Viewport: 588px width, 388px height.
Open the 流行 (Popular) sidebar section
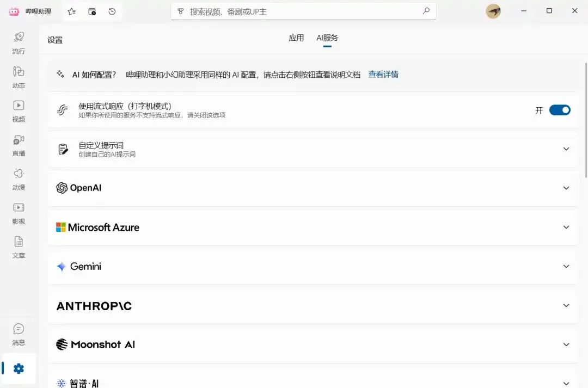pyautogui.click(x=19, y=43)
